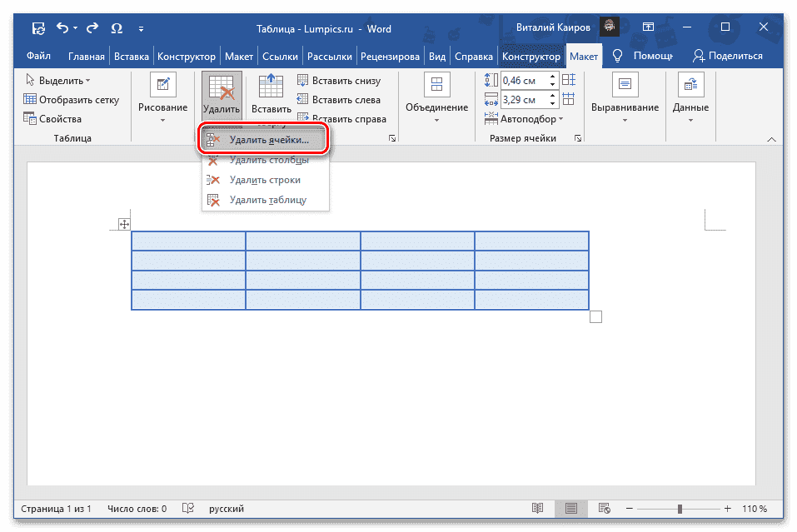
Task: Open the Размер ячейки dialog launcher
Action: pos(579,138)
